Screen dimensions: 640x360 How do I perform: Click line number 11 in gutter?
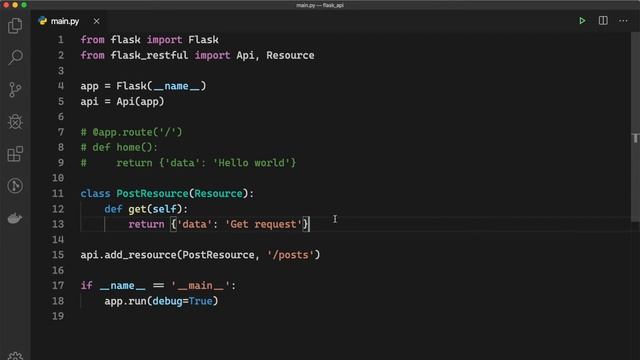click(x=58, y=193)
